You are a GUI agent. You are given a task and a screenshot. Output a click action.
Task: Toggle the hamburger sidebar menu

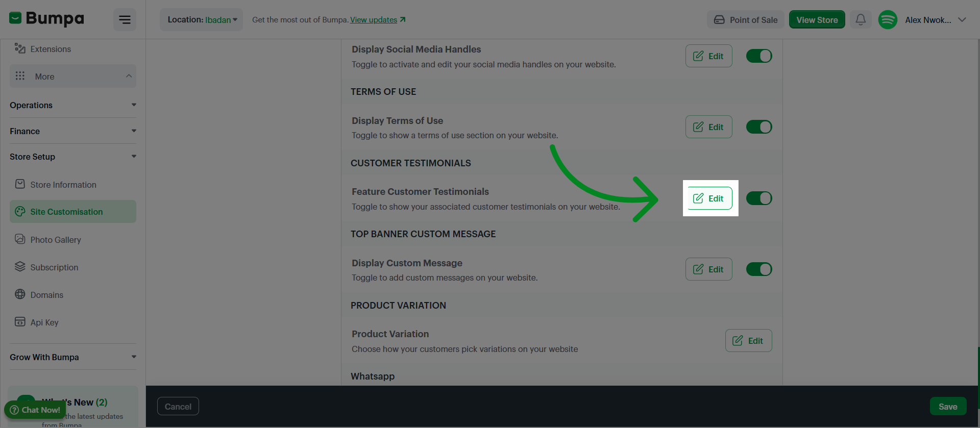pyautogui.click(x=125, y=20)
